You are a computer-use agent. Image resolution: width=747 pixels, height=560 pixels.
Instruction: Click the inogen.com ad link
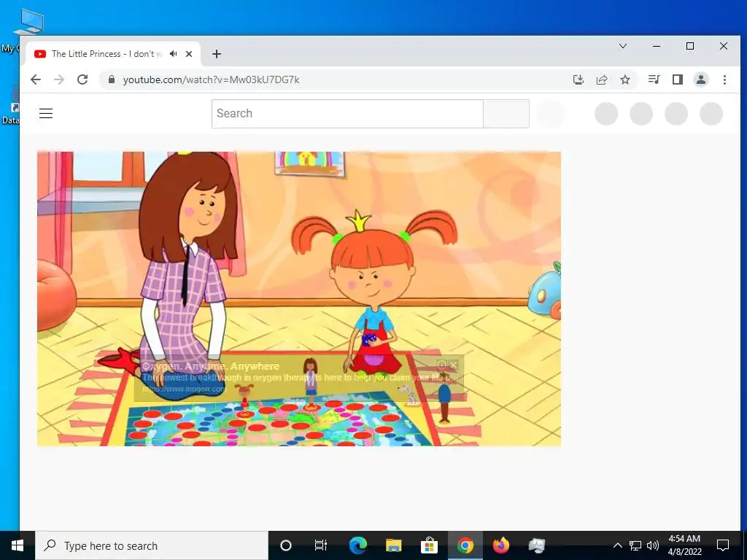(x=184, y=389)
